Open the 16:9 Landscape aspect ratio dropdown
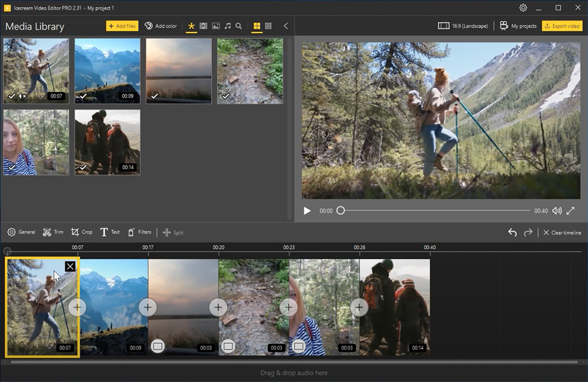 (463, 25)
